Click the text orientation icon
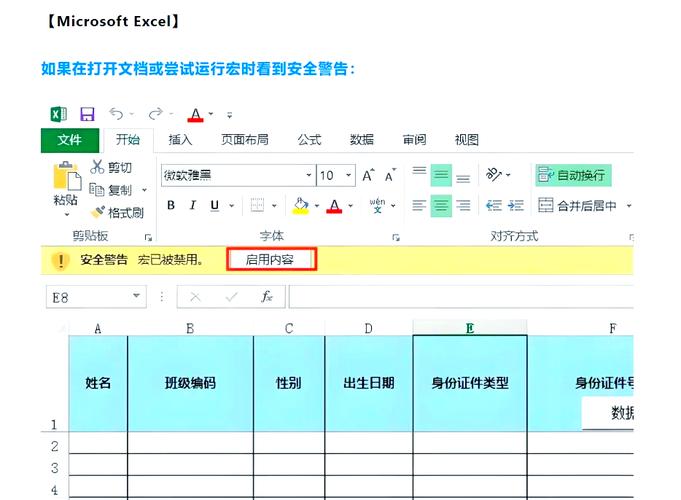 coord(493,175)
